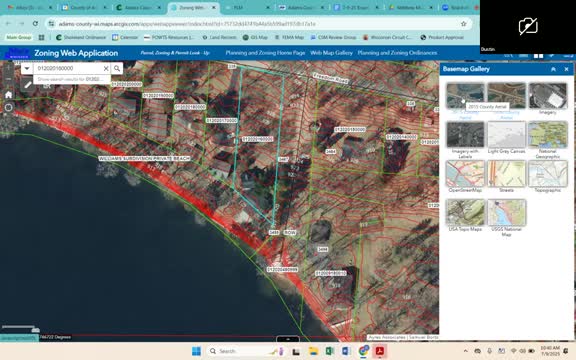Open the search source dropdown arrow
The height and width of the screenshot is (360, 576).
coord(27,68)
